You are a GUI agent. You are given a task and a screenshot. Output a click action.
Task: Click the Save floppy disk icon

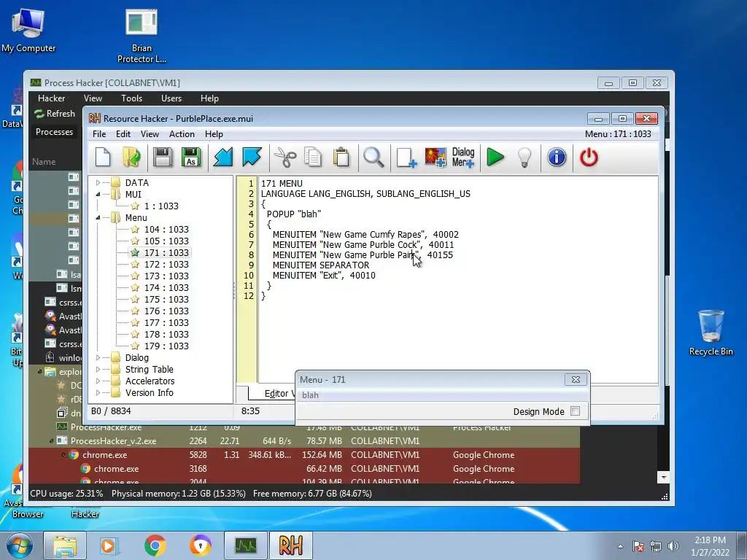coord(163,157)
